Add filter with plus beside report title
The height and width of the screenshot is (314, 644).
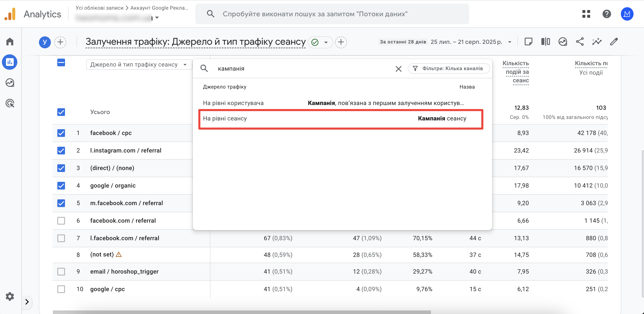point(341,42)
